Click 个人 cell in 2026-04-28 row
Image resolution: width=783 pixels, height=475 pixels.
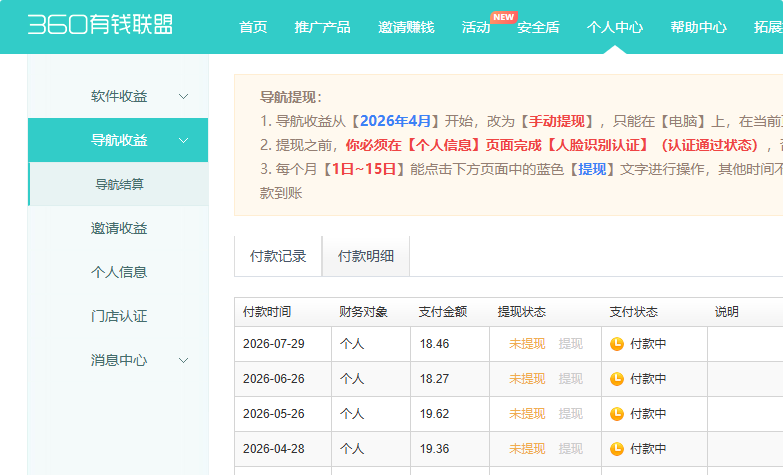click(352, 449)
